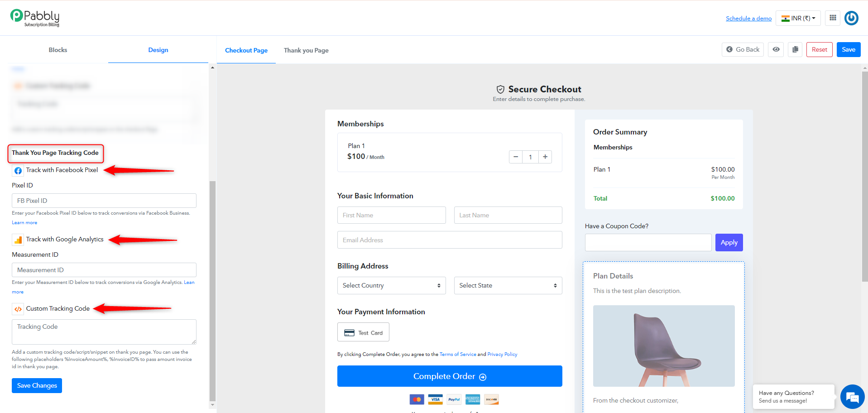
Task: Open Learn more under Facebook Pixel
Action: [24, 222]
